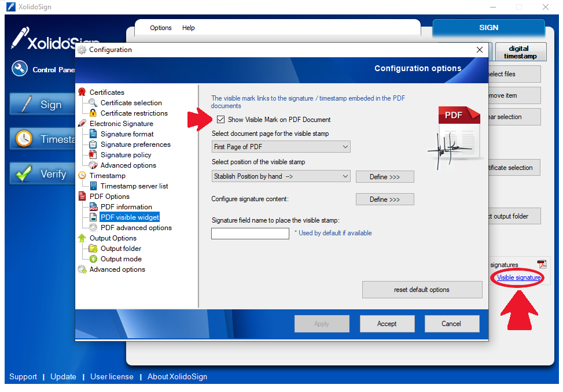The width and height of the screenshot is (563, 392).
Task: Open the First Page of PDF dropdown
Action: click(281, 147)
